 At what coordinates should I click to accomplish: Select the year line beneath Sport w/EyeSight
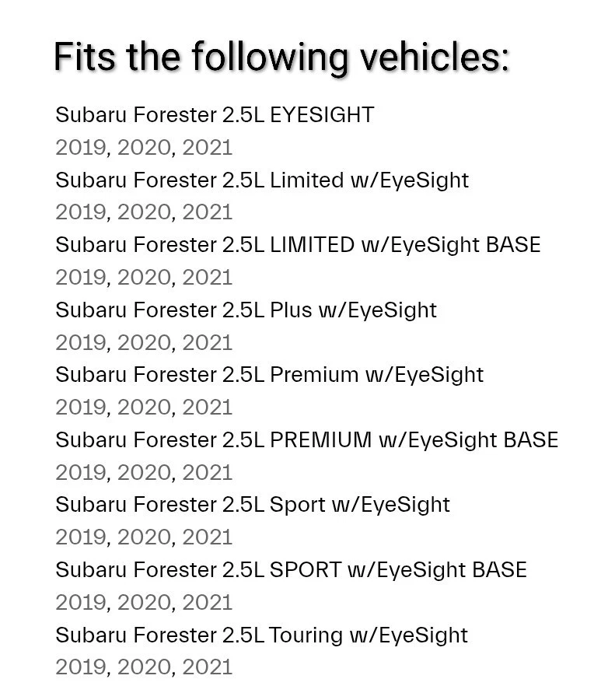point(144,537)
